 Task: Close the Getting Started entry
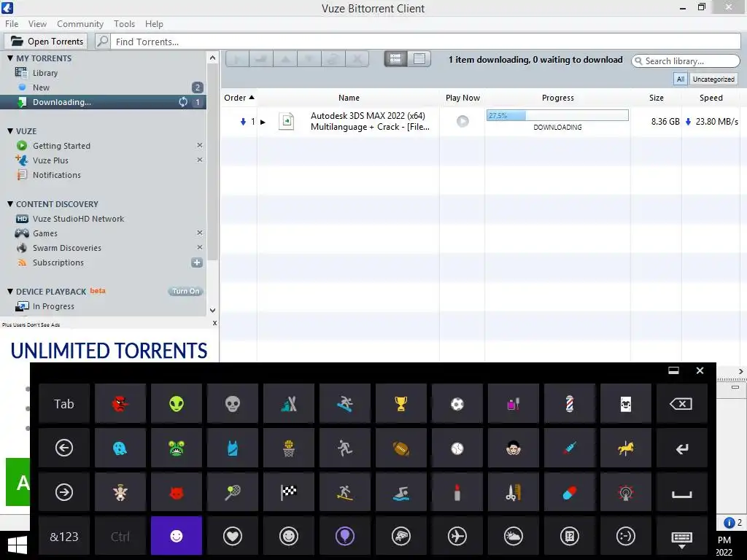point(200,145)
